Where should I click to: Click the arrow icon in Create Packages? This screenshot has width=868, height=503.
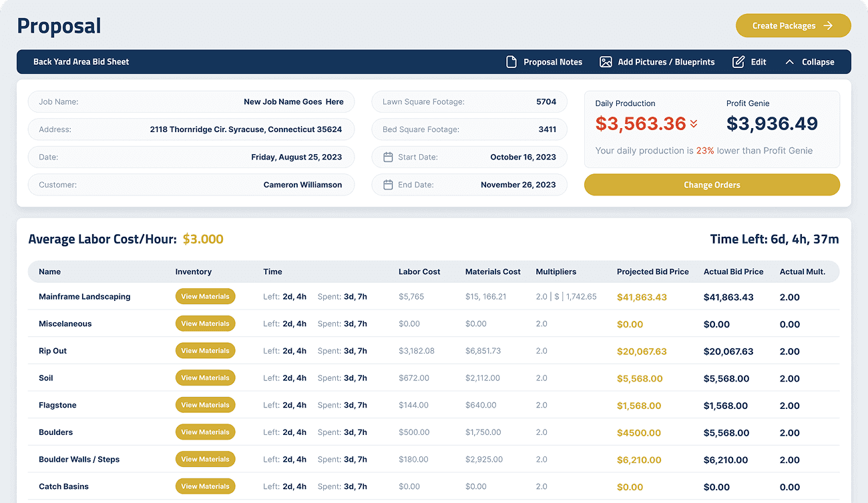click(x=828, y=26)
